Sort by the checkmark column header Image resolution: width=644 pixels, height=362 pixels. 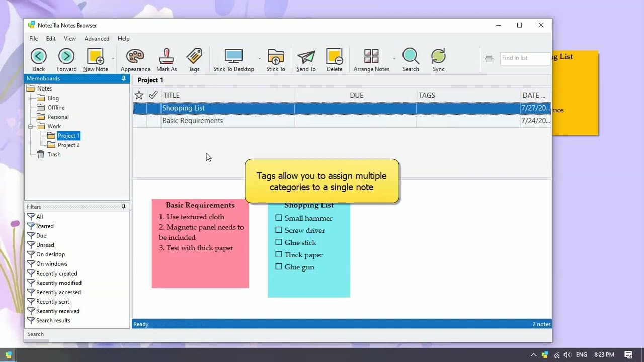tap(153, 95)
